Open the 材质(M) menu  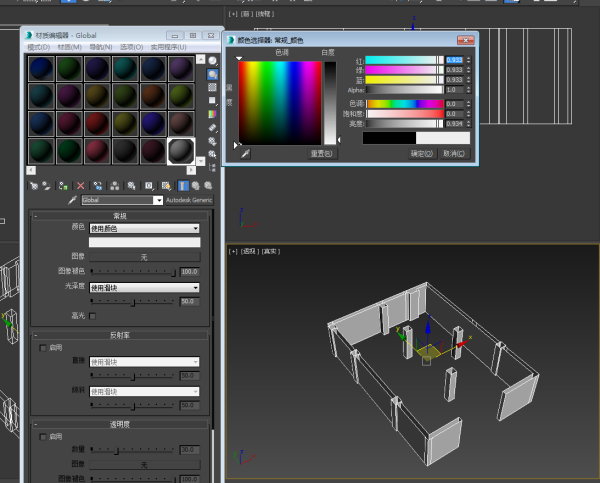point(69,47)
